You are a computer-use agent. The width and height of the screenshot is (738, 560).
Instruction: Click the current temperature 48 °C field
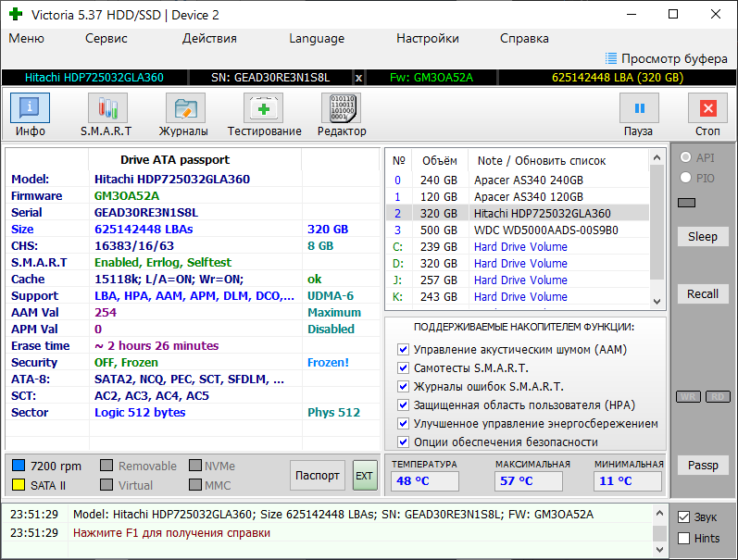pos(424,481)
